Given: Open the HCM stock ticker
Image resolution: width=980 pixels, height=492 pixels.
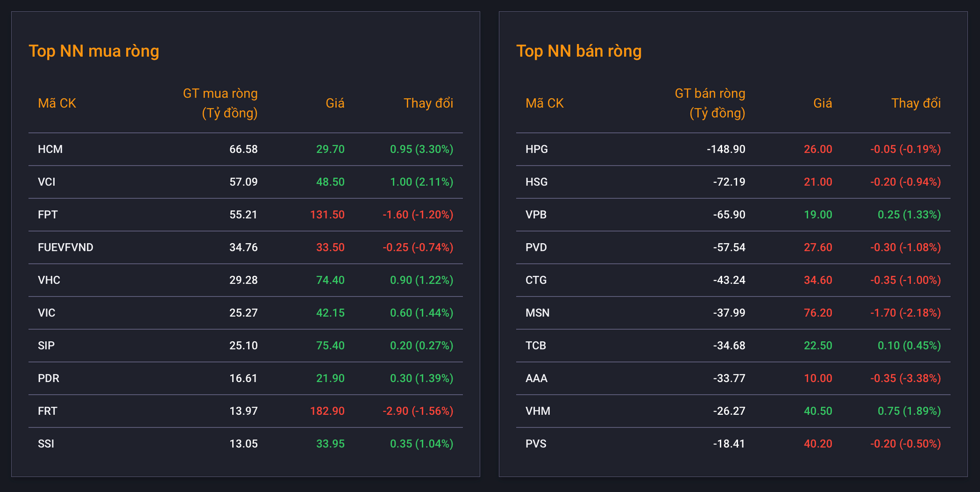Looking at the screenshot, I should [50, 149].
